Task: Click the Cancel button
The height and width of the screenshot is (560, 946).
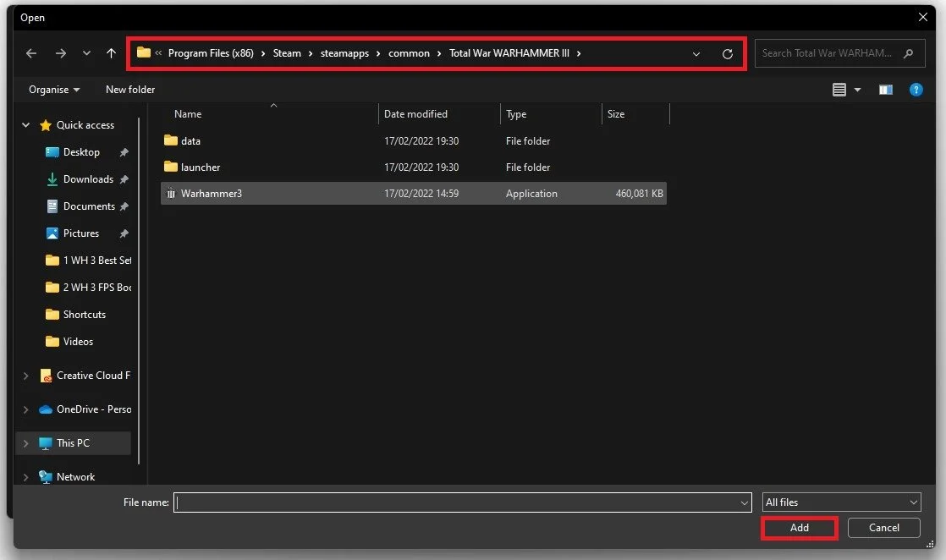Action: pyautogui.click(x=884, y=527)
